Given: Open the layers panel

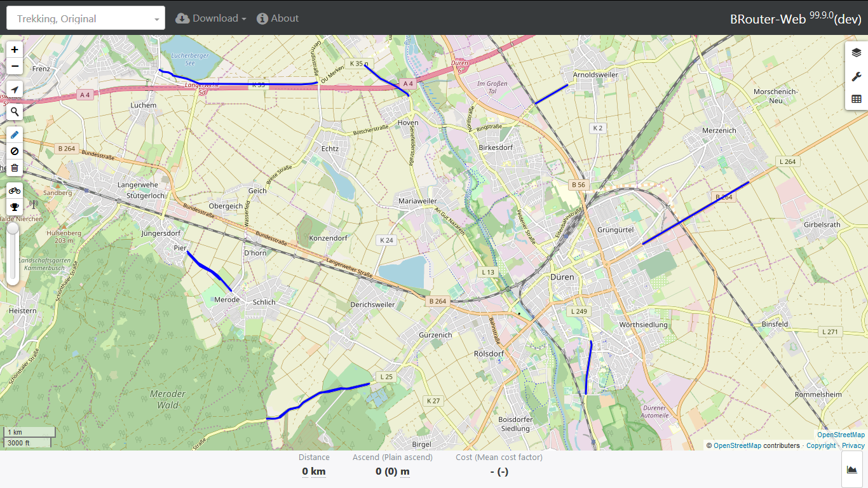Looking at the screenshot, I should pos(856,53).
